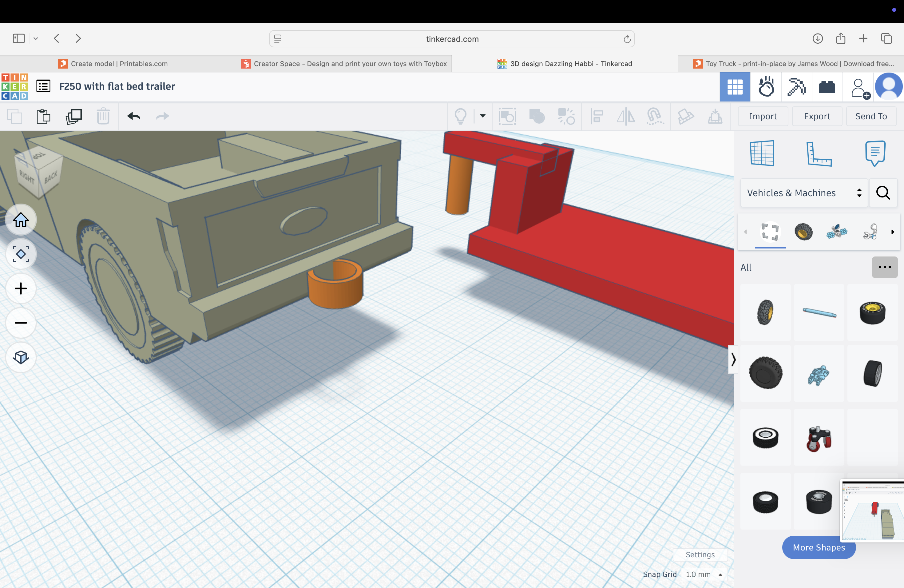This screenshot has width=904, height=588.
Task: Click the Paste clipboard icon
Action: coord(43,116)
